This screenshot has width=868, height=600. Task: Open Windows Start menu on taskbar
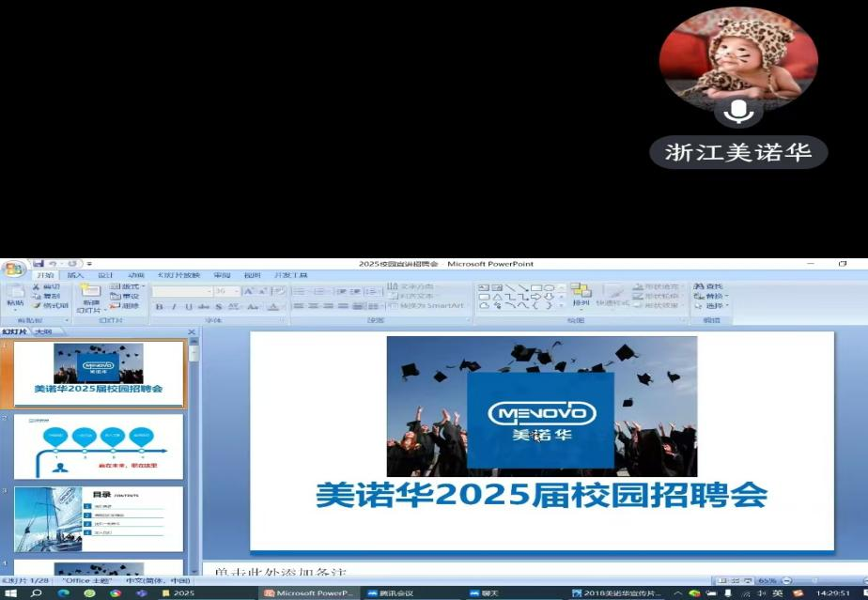10,592
